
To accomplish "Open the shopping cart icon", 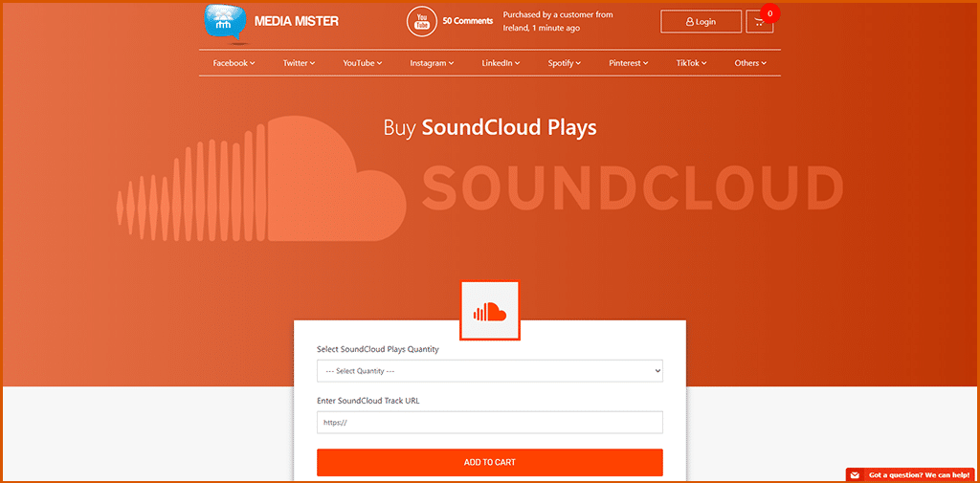I will 759,22.
